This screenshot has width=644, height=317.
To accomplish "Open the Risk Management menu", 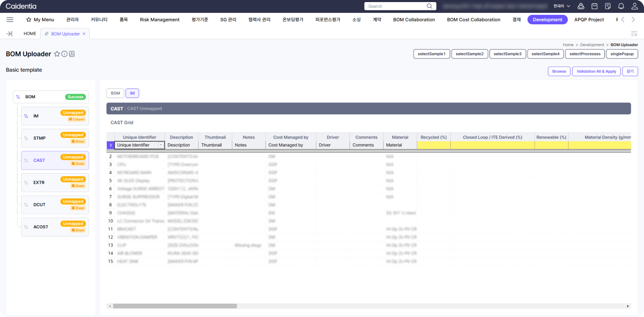I will pos(159,19).
